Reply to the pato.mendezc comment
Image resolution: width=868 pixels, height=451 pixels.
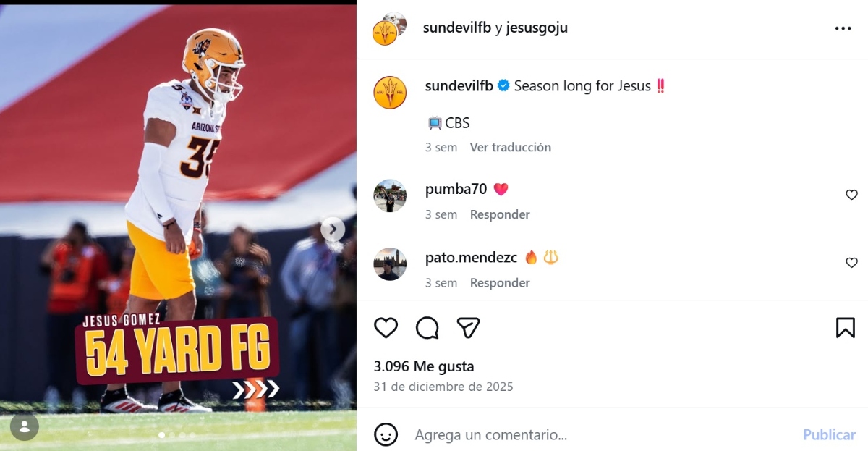(500, 283)
